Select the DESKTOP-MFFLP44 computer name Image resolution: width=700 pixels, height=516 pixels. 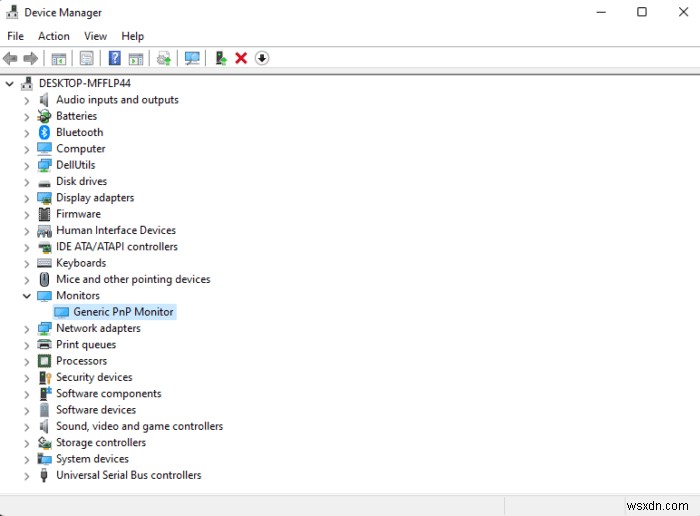click(x=85, y=83)
